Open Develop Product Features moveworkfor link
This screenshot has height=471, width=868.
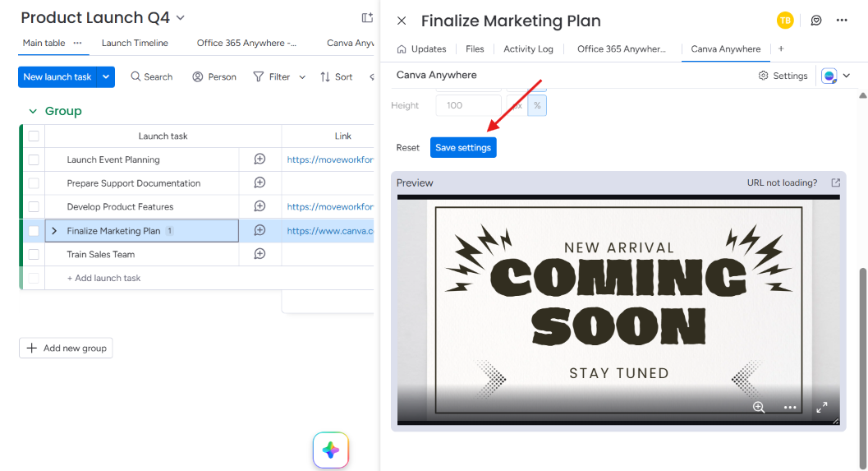coord(330,206)
